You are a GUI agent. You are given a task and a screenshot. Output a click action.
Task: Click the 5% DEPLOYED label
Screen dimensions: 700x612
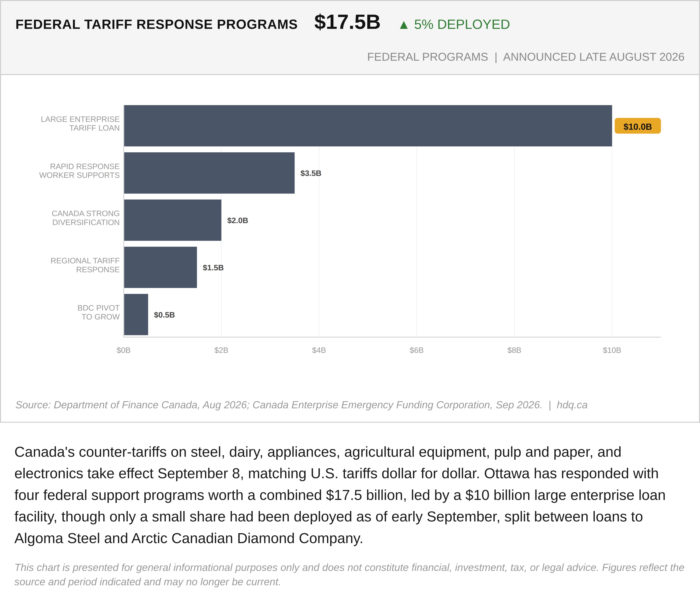pos(462,25)
